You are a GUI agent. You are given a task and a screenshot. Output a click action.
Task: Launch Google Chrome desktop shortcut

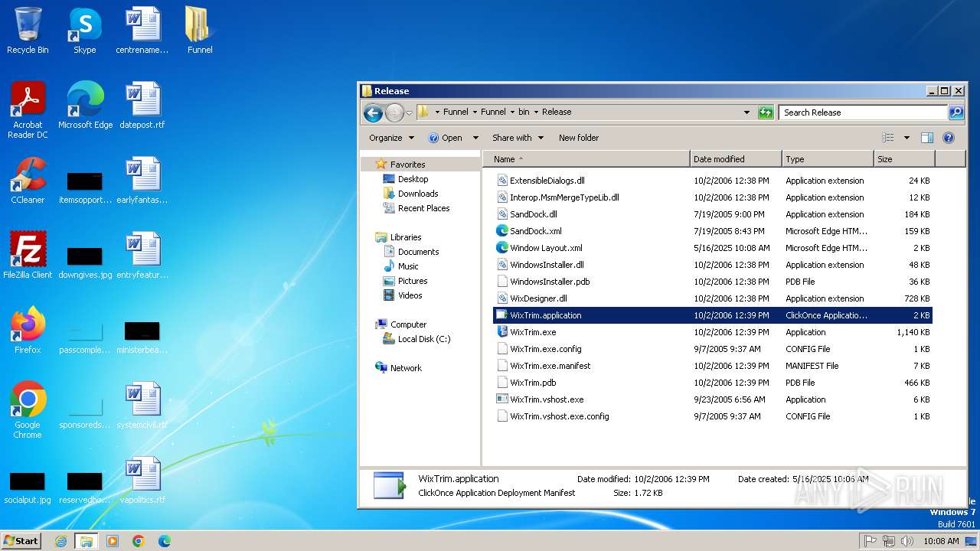[28, 411]
